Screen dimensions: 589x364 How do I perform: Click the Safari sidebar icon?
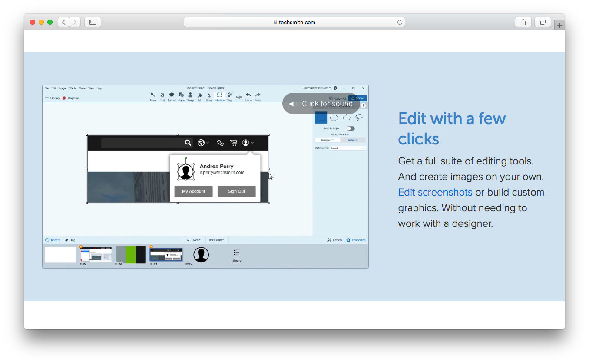point(93,22)
